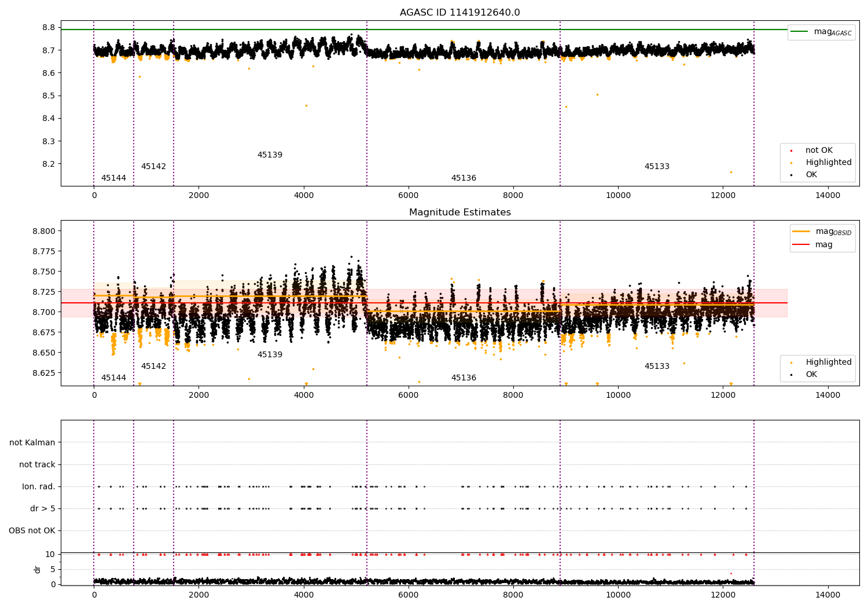Click the green mag AGASC legend line

800,32
